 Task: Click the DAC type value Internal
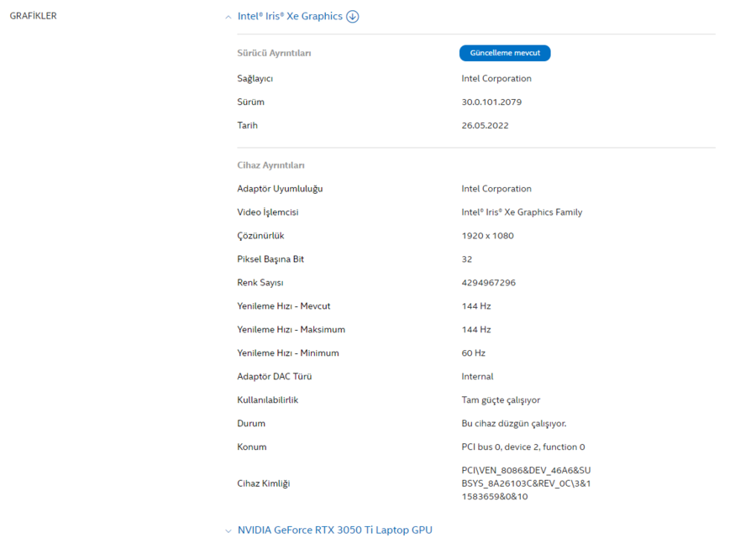pos(477,377)
